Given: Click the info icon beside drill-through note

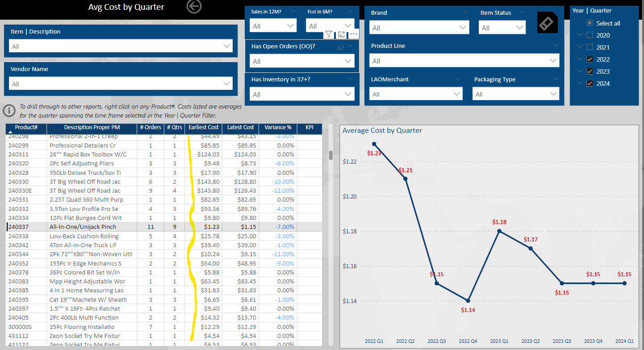Looking at the screenshot, I should pyautogui.click(x=8, y=110).
